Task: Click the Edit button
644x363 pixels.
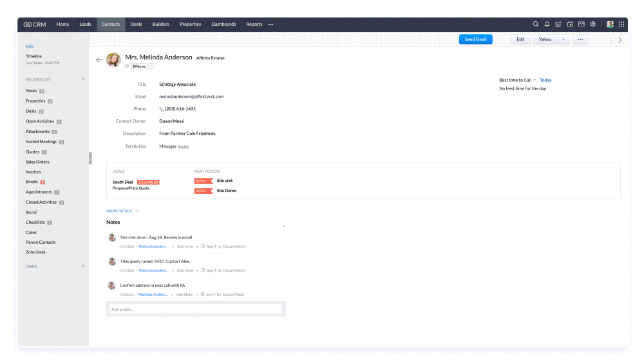Action: click(x=520, y=39)
